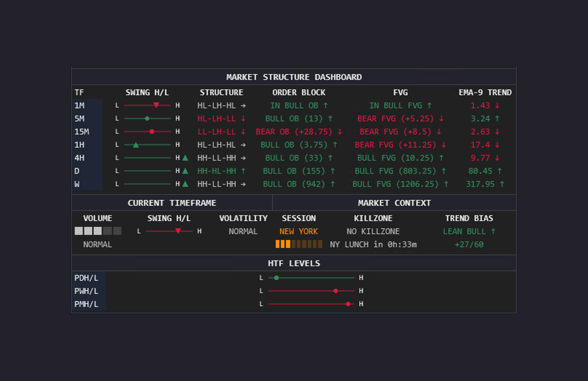The image size is (588, 381).
Task: Click BEAR OB (+28.75) cell
Action: [299, 132]
